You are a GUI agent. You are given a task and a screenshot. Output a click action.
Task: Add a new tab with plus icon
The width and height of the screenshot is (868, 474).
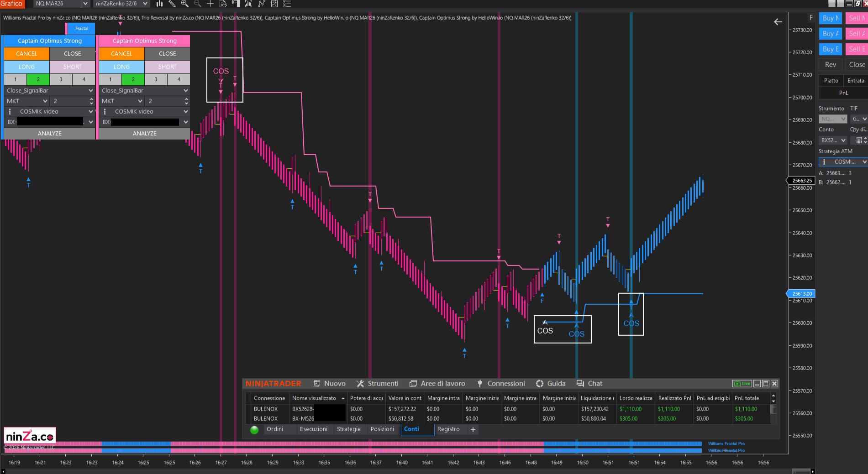pyautogui.click(x=473, y=429)
